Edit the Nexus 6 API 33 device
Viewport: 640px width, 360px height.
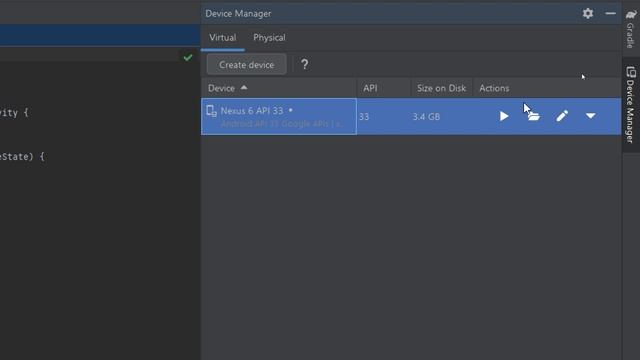pos(562,116)
